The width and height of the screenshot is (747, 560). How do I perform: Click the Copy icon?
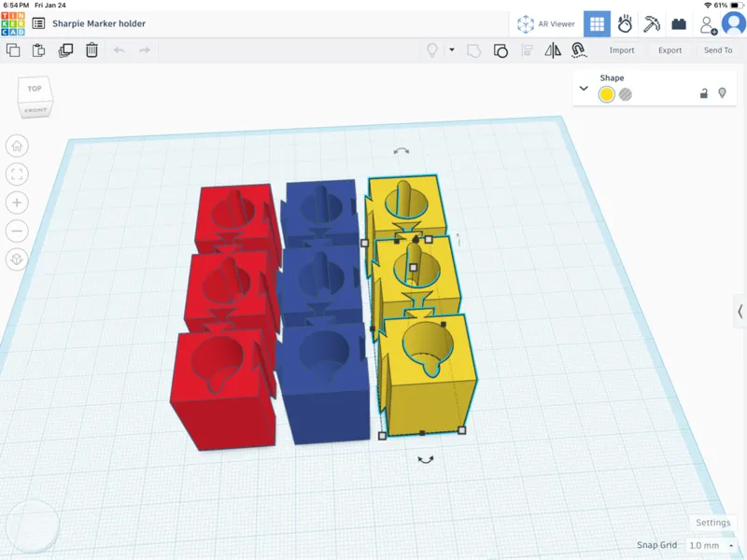(x=13, y=50)
